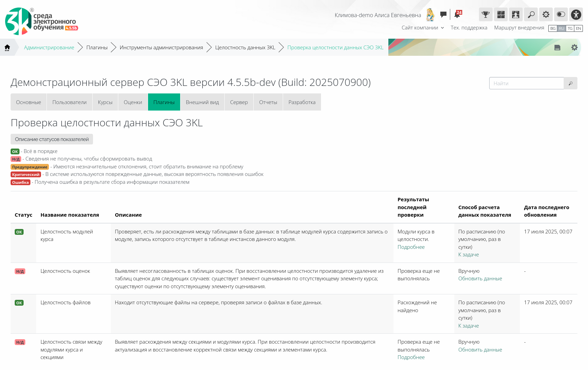Open the accessibility figure icon

576,14
